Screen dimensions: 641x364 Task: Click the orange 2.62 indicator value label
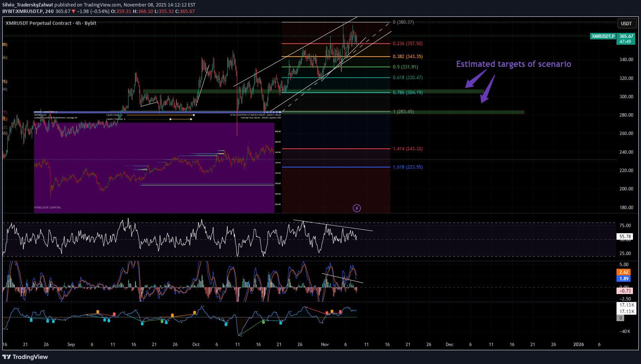click(624, 272)
